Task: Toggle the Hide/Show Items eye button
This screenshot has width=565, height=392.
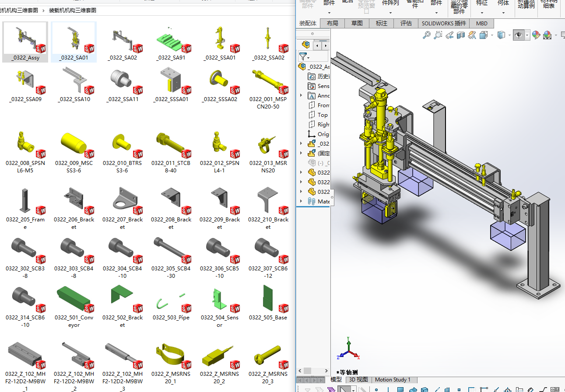Action: (x=519, y=35)
